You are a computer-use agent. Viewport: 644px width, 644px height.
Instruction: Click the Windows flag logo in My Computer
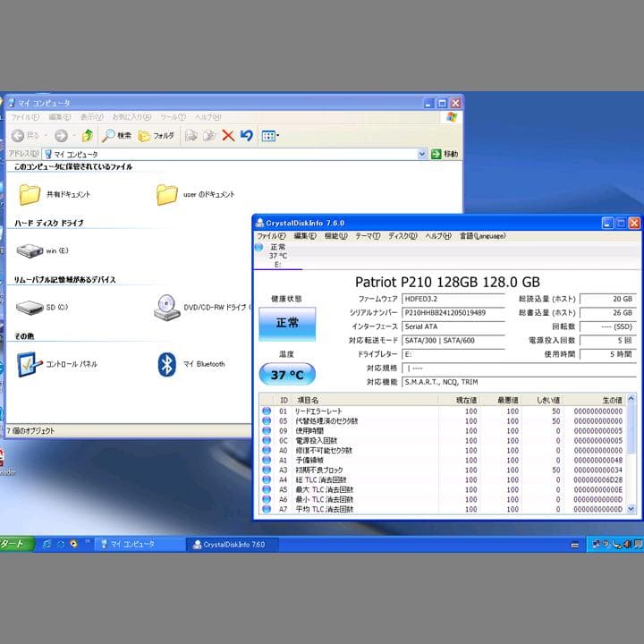point(452,117)
